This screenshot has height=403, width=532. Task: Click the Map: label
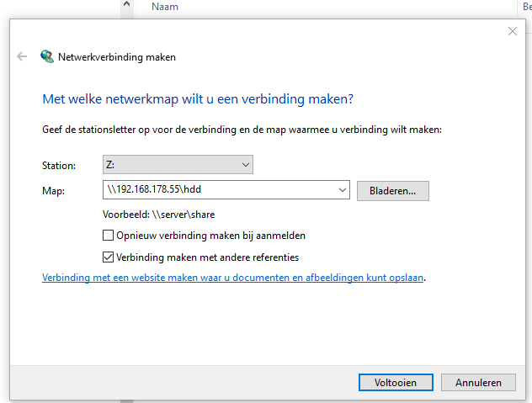point(53,191)
